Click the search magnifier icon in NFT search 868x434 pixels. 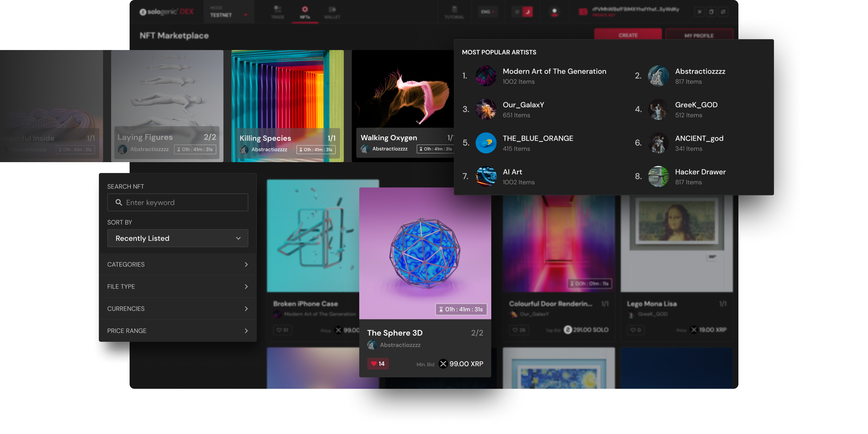118,202
